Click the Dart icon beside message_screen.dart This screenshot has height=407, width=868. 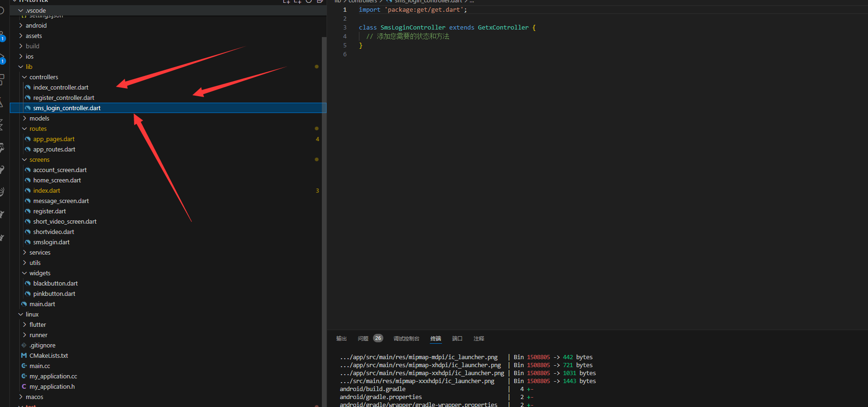[28, 201]
